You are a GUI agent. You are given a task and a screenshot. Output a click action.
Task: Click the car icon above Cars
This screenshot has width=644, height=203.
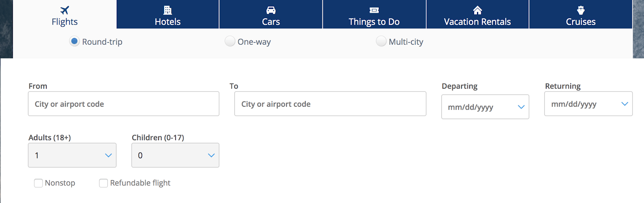[x=271, y=10]
